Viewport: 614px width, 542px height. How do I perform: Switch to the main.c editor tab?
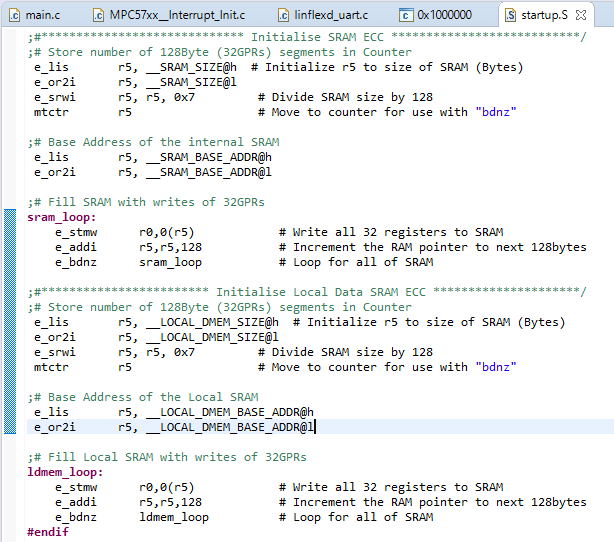click(x=35, y=15)
